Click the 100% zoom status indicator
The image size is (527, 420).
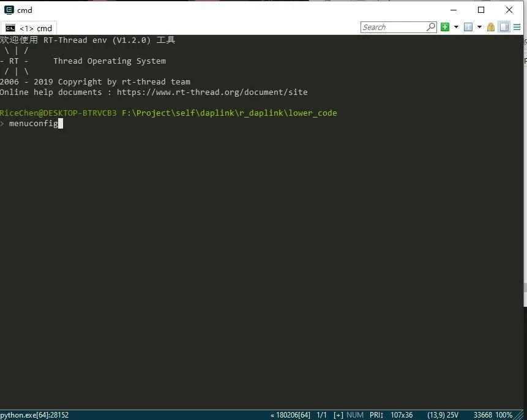pos(504,415)
